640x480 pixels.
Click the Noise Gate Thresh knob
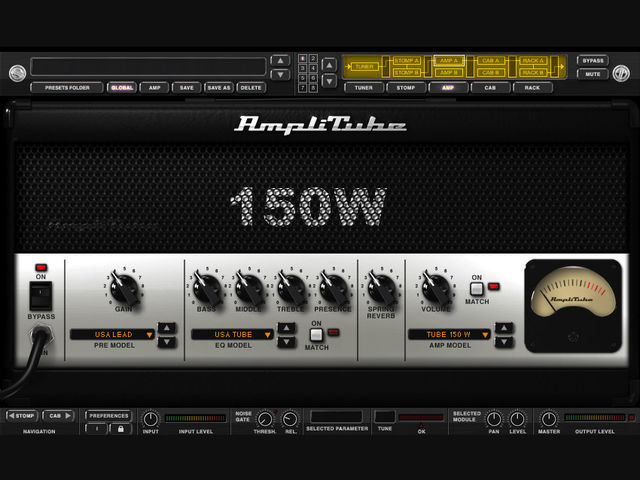pyautogui.click(x=264, y=419)
